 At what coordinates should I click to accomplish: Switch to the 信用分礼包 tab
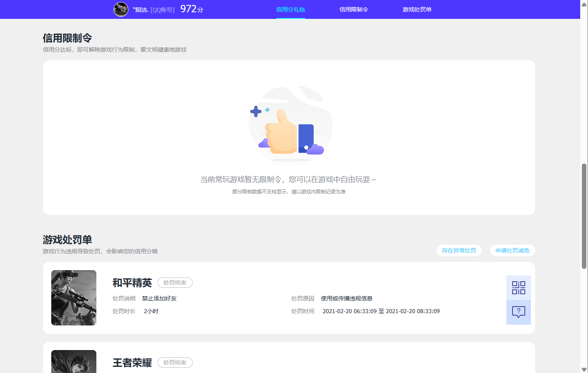[x=290, y=9]
